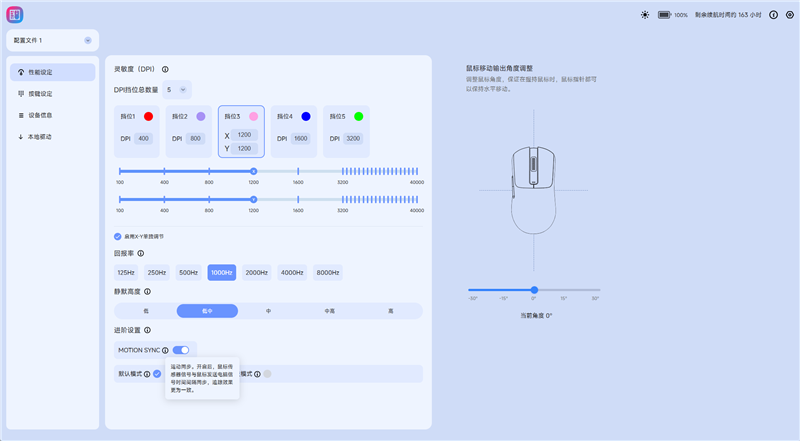Select the 挡位1 DPI stage card
The height and width of the screenshot is (441, 800).
click(137, 132)
